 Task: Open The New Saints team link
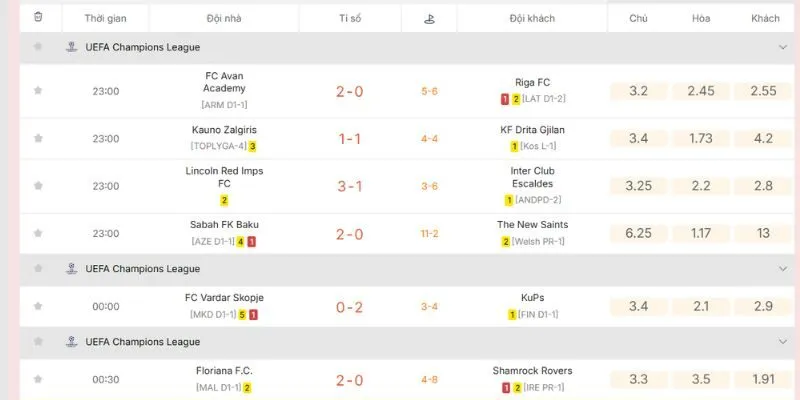pyautogui.click(x=533, y=224)
